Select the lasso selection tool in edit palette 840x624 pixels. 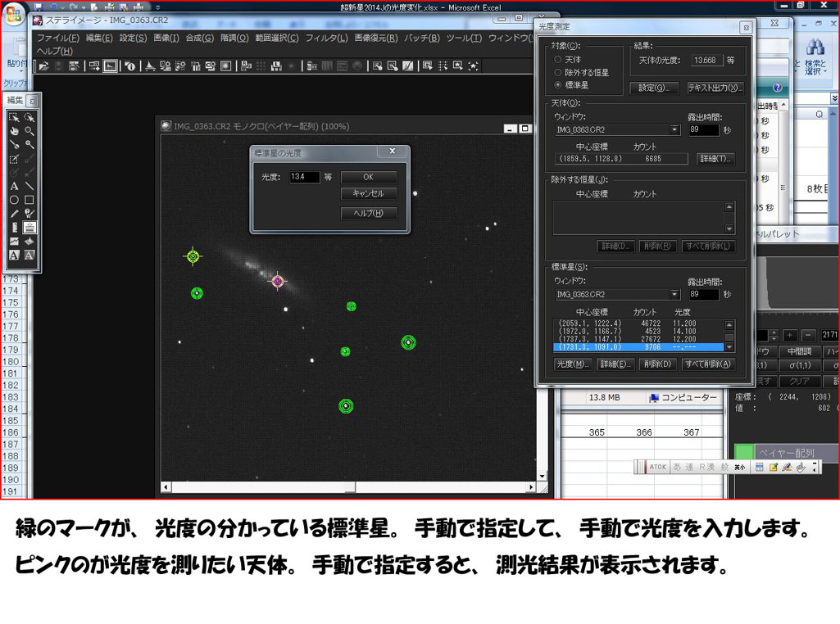(x=30, y=117)
